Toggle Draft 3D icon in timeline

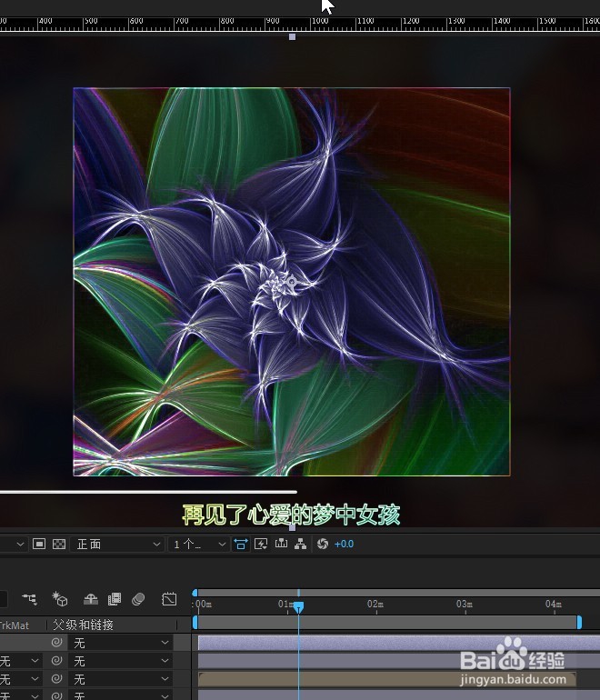point(60,599)
